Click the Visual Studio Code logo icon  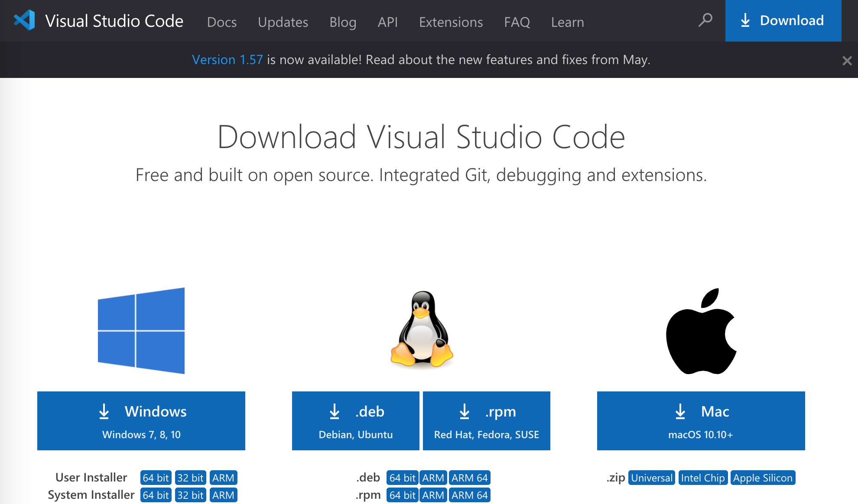24,20
